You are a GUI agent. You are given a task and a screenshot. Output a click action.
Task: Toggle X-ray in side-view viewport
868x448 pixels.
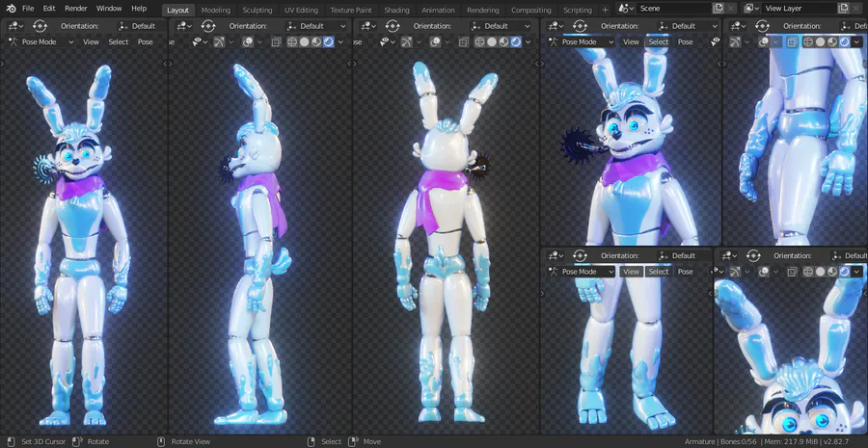[x=276, y=42]
